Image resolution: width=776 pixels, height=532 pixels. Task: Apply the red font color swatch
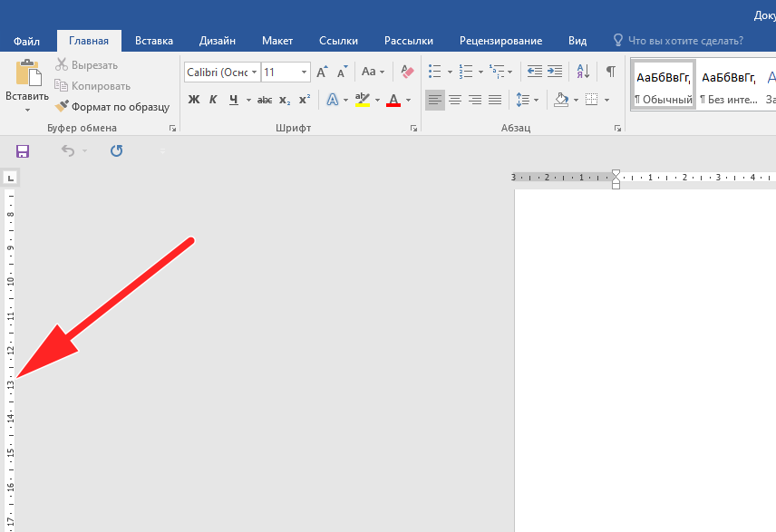[393, 100]
